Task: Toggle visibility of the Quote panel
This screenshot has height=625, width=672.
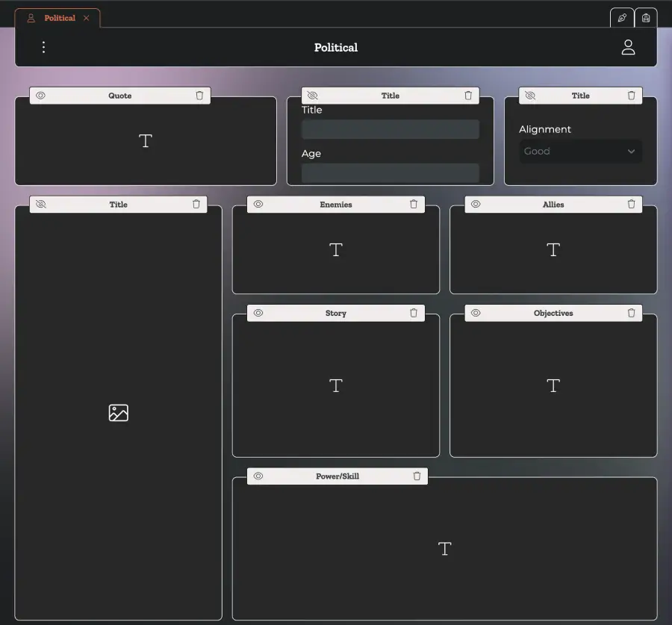Action: [41, 96]
